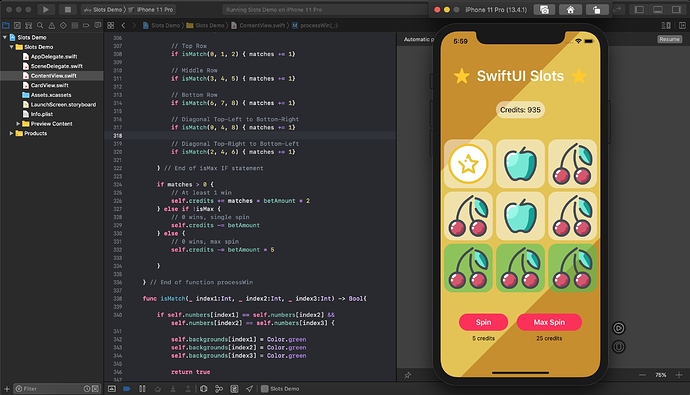Collapse the Slots Demo group folder

click(x=11, y=47)
